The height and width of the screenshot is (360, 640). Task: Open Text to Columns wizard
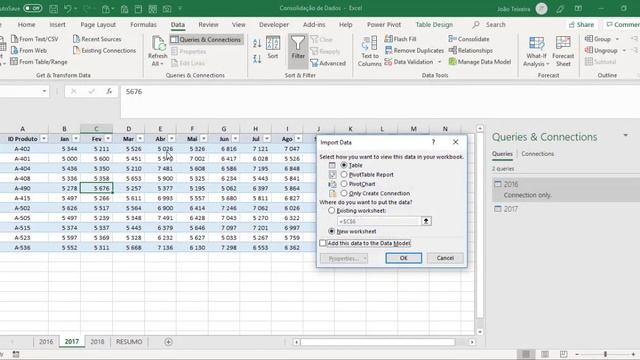pos(370,51)
